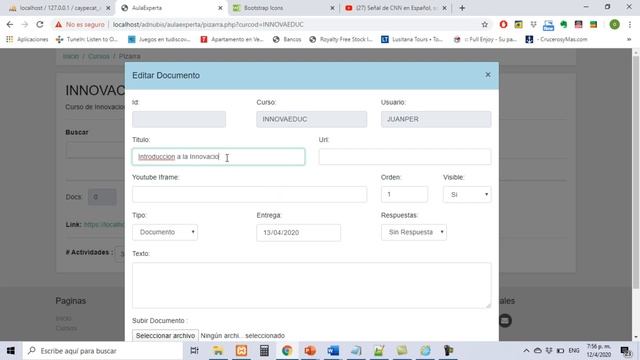Open the Chrome profile avatar

pyautogui.click(x=614, y=24)
